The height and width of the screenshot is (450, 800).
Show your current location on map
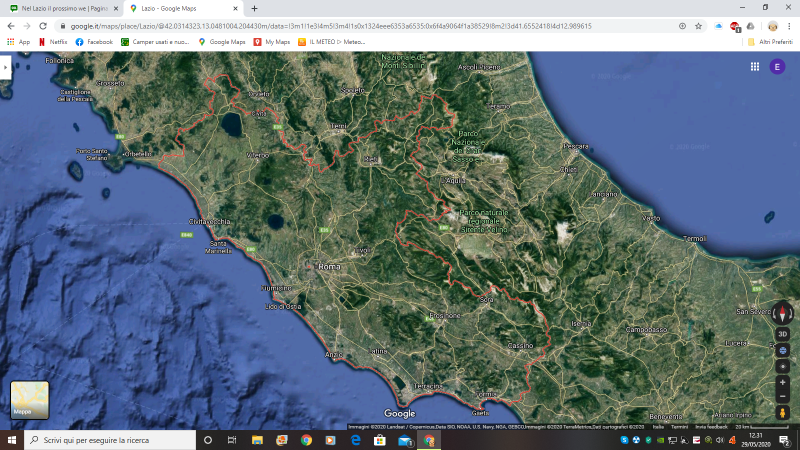783,366
